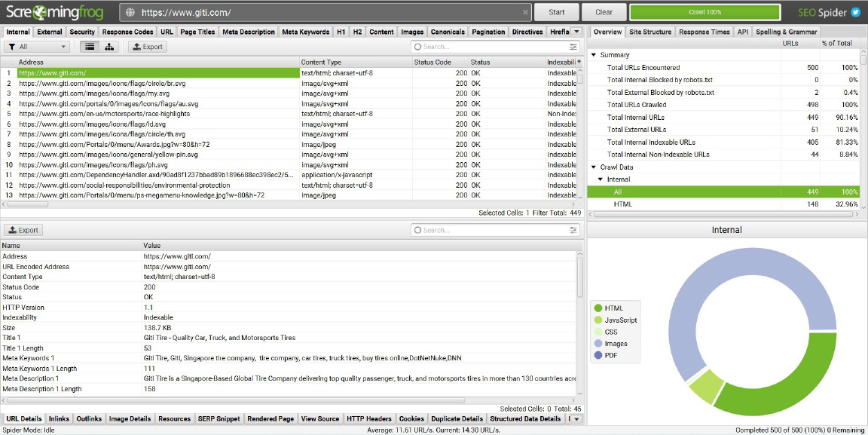Click the add column plus icon

pyautogui.click(x=579, y=62)
